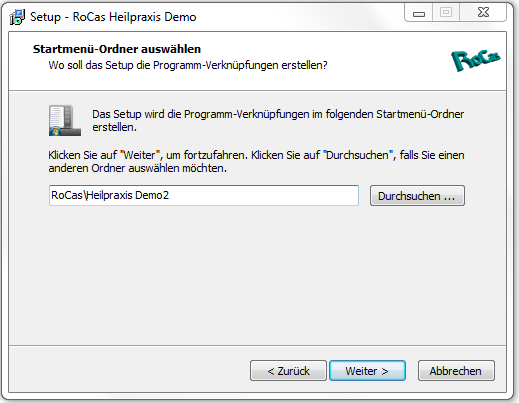Screen dimensions: 519x403
Task: Click the 'Startmenü-Ordner auswählen' heading
Action: click(x=117, y=49)
